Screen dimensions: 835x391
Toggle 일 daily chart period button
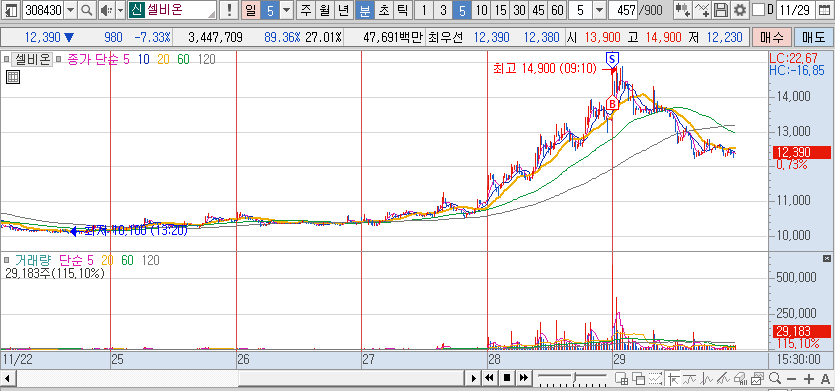pos(250,10)
